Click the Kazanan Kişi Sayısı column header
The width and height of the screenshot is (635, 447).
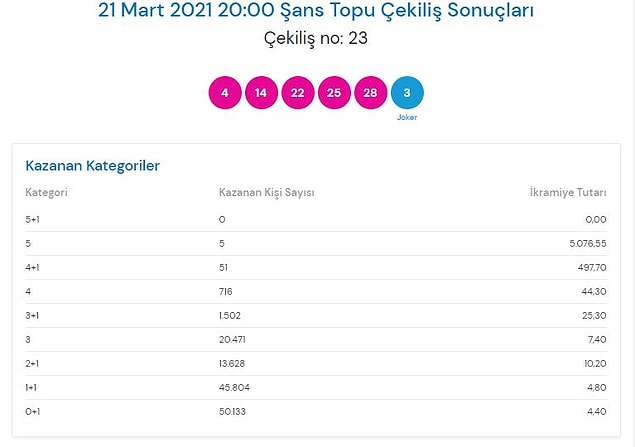pos(266,192)
